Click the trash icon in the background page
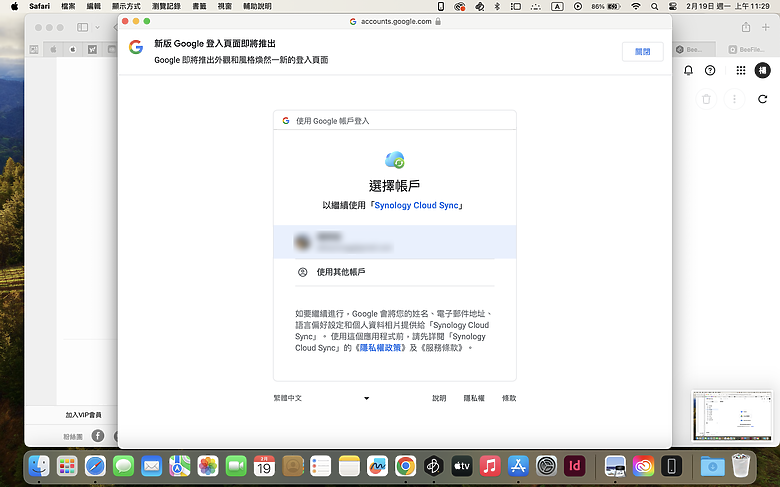Image resolution: width=780 pixels, height=487 pixels. coord(706,99)
